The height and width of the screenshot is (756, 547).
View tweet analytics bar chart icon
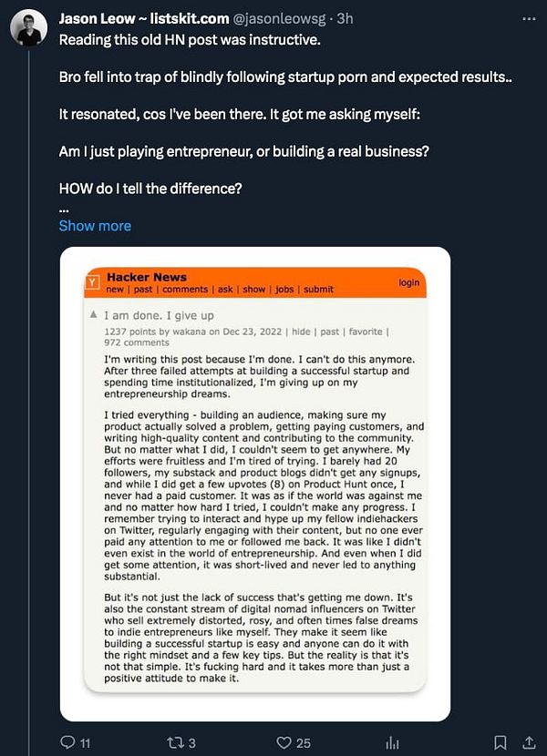pyautogui.click(x=392, y=743)
